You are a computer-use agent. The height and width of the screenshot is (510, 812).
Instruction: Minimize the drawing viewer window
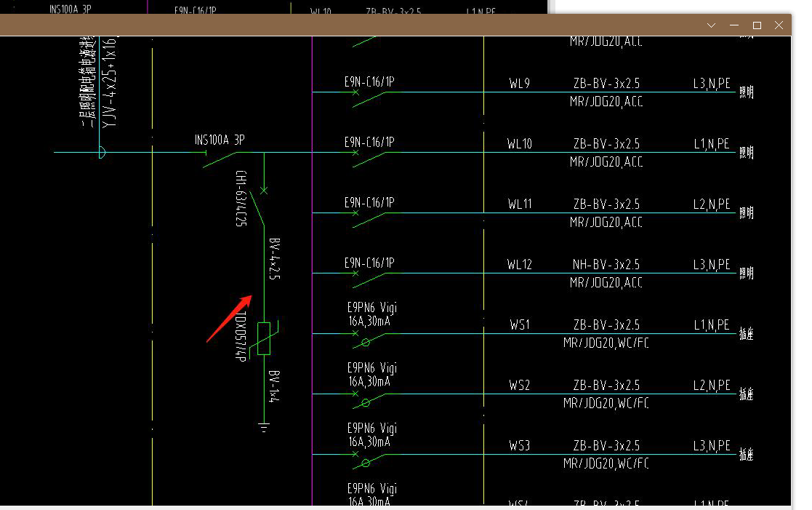click(x=733, y=25)
